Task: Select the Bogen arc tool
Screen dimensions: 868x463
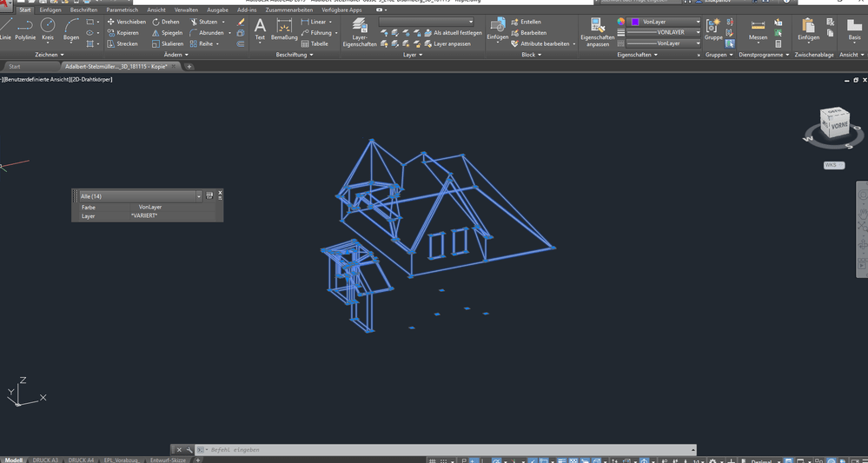Action: point(71,29)
